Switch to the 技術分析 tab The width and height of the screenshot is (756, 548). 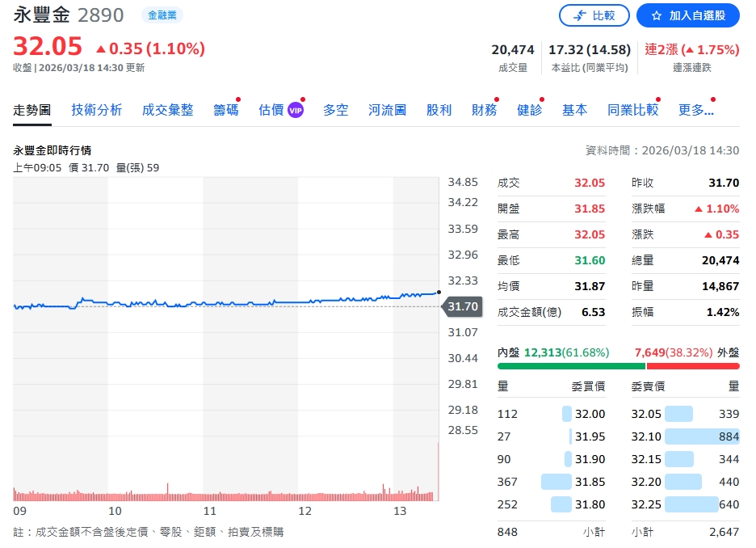[96, 110]
